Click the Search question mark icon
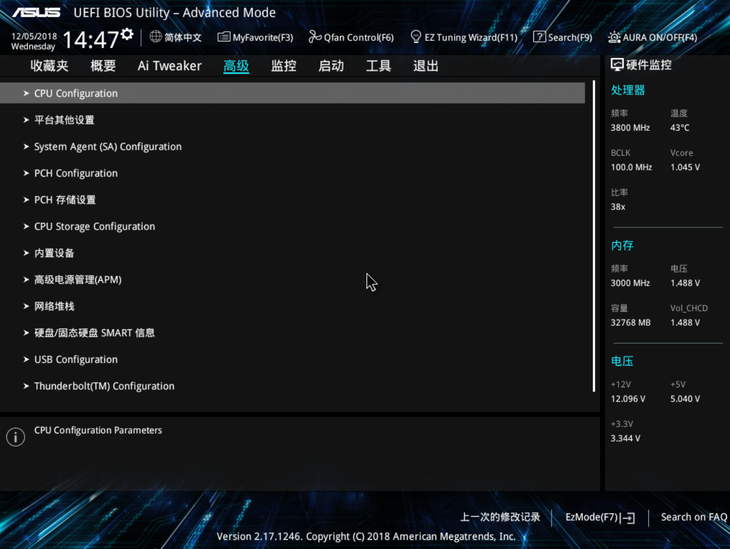 click(x=539, y=37)
